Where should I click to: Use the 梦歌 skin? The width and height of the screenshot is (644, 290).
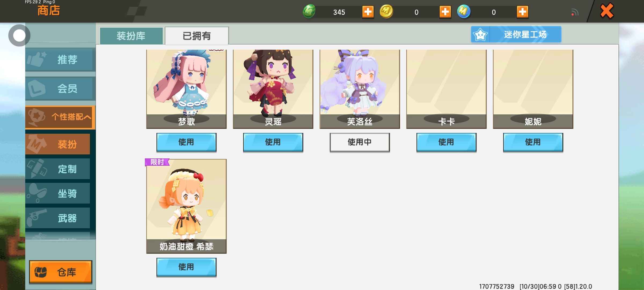pyautogui.click(x=186, y=142)
